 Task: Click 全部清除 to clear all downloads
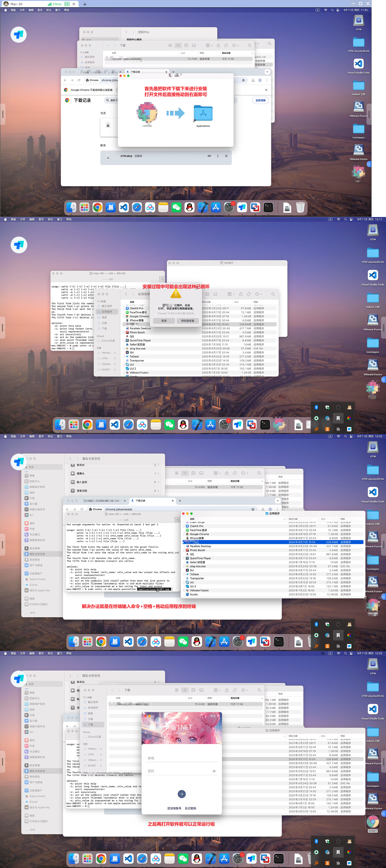[x=260, y=100]
